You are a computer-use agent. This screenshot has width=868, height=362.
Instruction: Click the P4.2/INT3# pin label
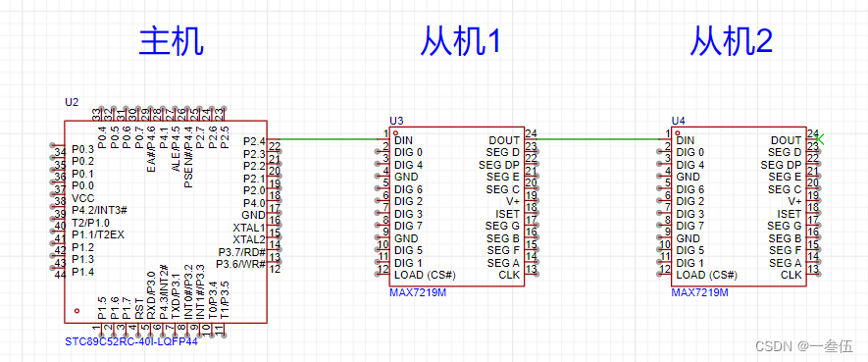100,210
